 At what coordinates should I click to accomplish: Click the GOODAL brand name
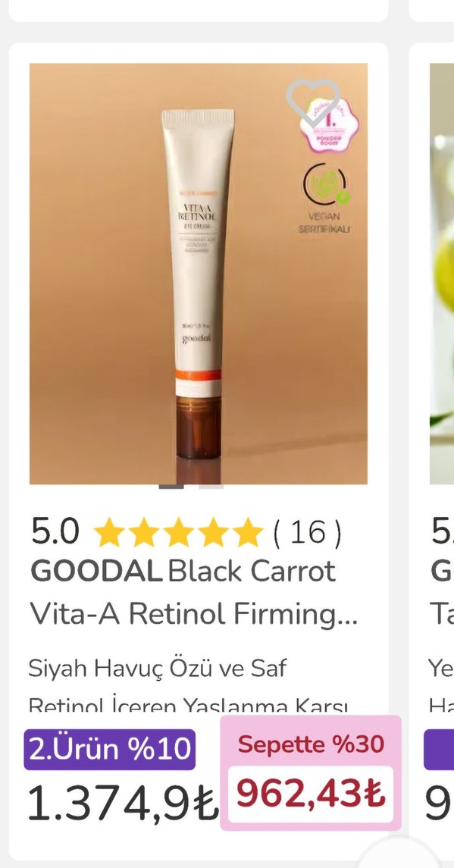(95, 572)
